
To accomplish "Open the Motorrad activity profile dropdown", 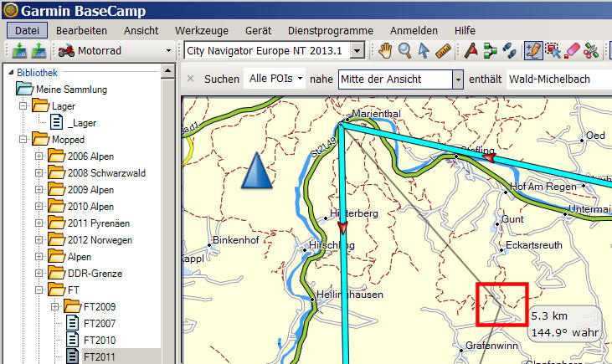I will point(167,52).
